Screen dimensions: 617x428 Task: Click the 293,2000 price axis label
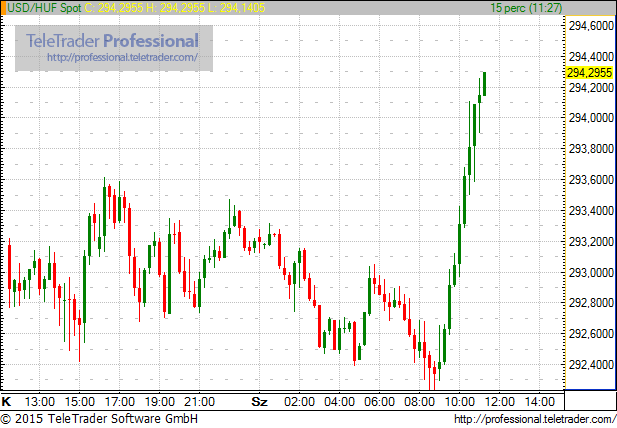(591, 242)
